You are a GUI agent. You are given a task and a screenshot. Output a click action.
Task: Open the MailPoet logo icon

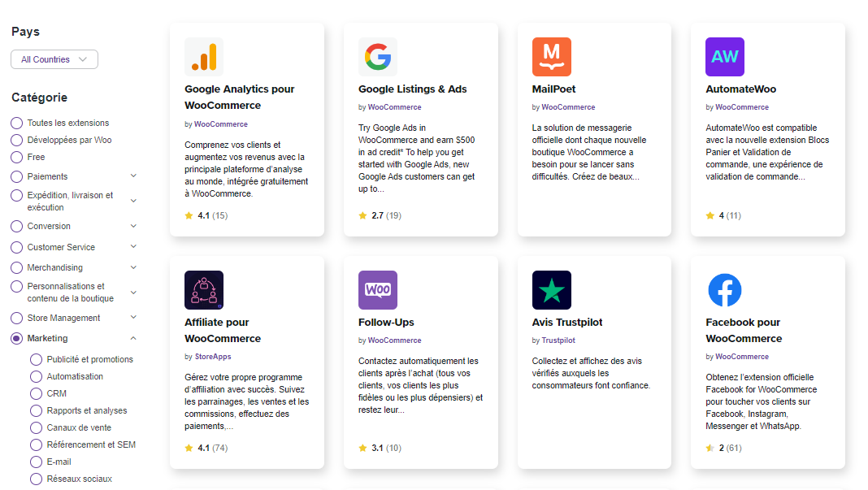click(x=551, y=57)
